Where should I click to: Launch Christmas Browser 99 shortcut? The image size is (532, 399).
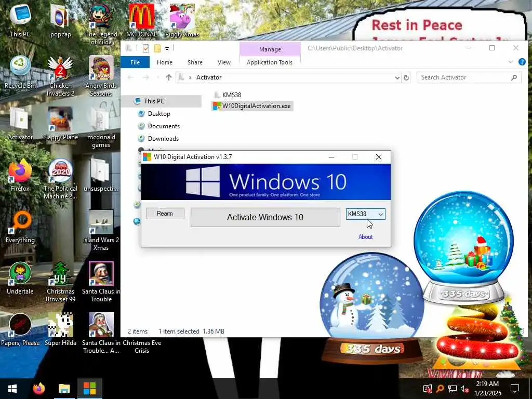[x=60, y=282]
